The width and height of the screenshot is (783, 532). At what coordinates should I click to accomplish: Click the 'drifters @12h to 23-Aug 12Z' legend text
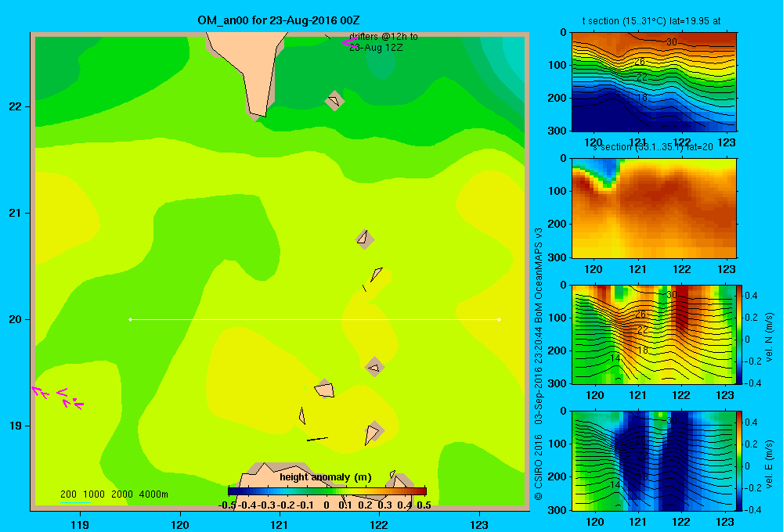(383, 42)
